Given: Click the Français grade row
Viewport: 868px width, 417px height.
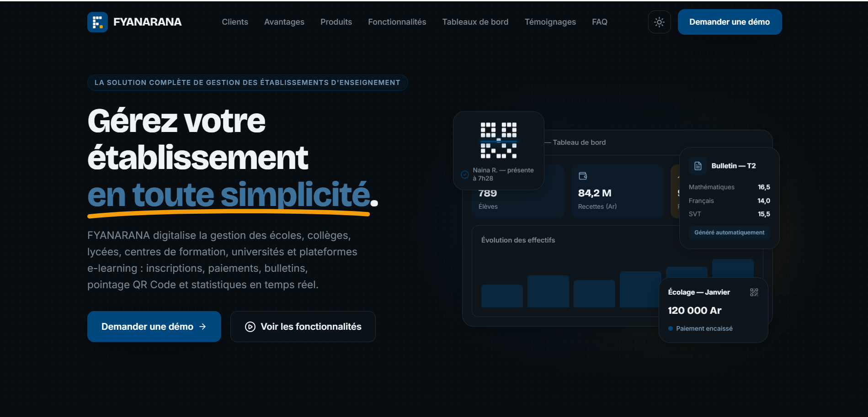Looking at the screenshot, I should pyautogui.click(x=729, y=201).
